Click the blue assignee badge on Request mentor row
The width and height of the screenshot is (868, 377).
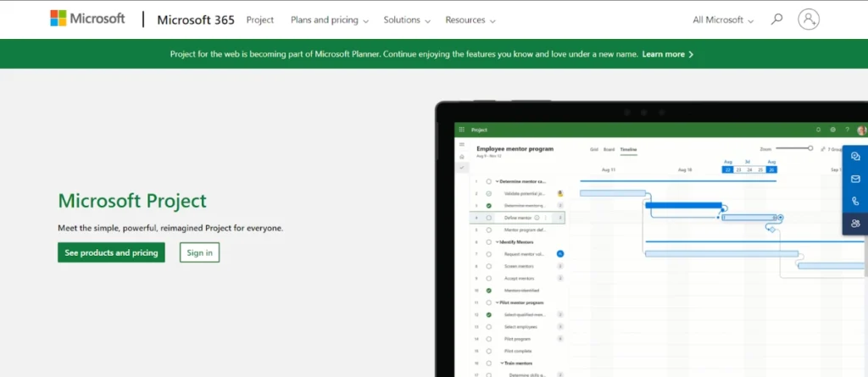click(x=560, y=253)
